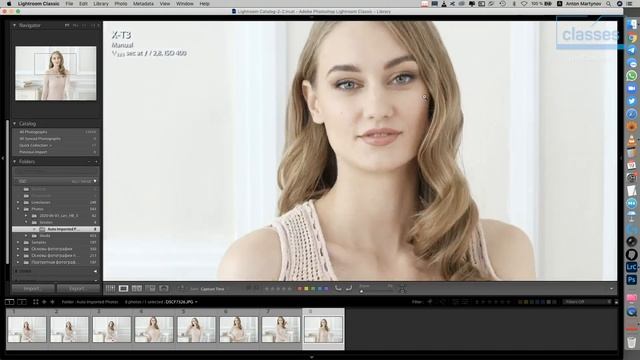Collapse left panel group arrow
The height and width of the screenshot is (360, 640).
click(2, 158)
